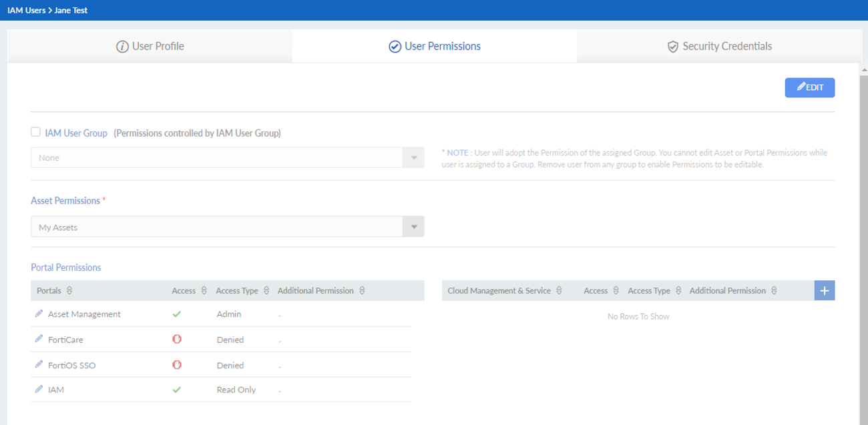Go back to IAM Users breadcrumb
Screen dimensions: 868x425
[x=26, y=11]
